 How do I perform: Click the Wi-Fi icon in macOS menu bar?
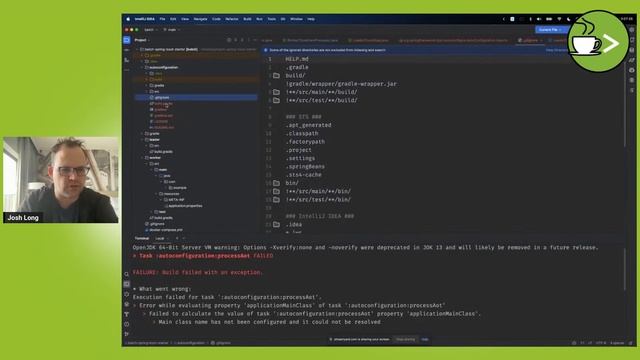tap(559, 19)
